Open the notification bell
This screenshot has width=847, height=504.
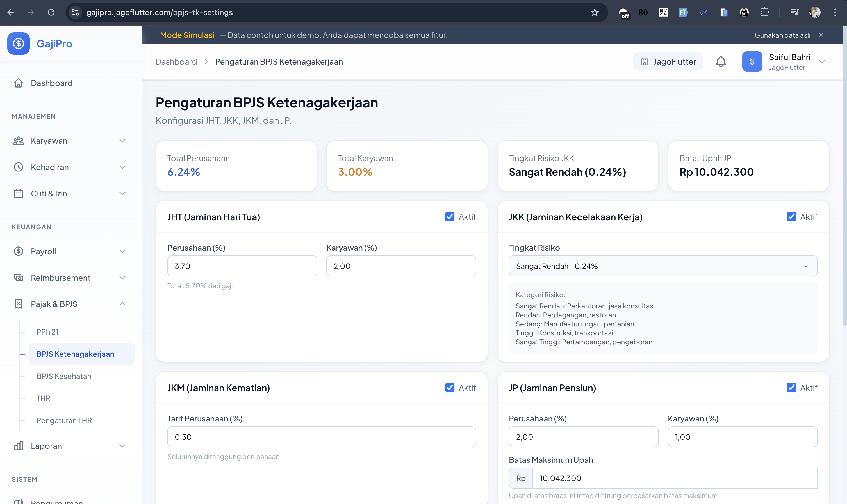[x=721, y=61]
